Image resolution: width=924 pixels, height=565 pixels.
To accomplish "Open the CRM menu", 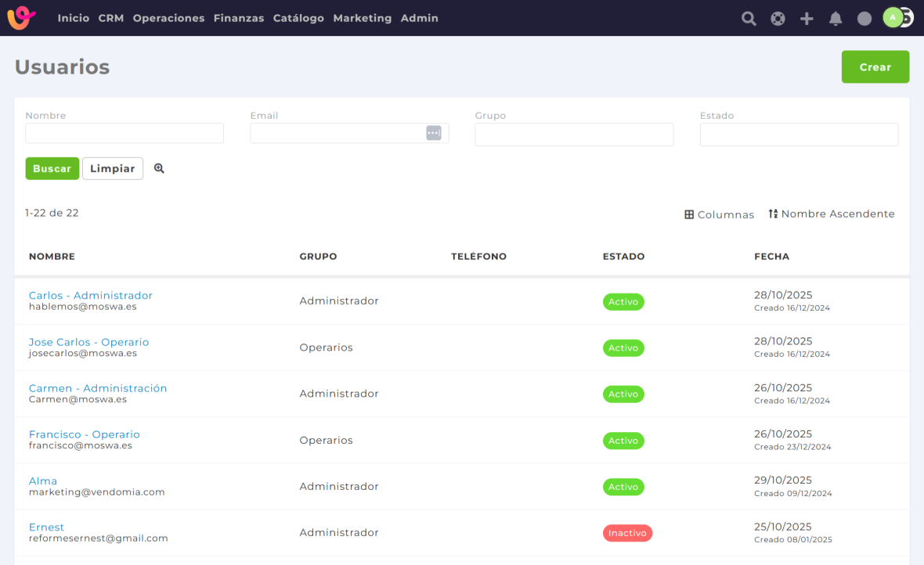I will point(111,18).
